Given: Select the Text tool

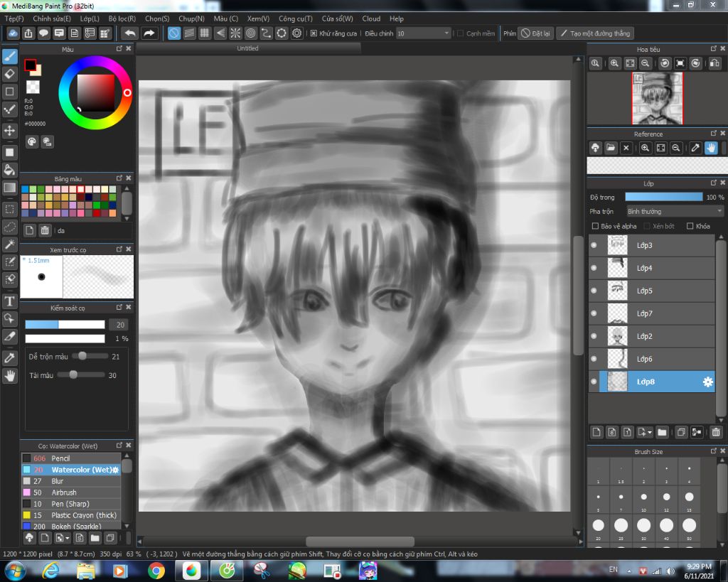Looking at the screenshot, I should [x=10, y=301].
